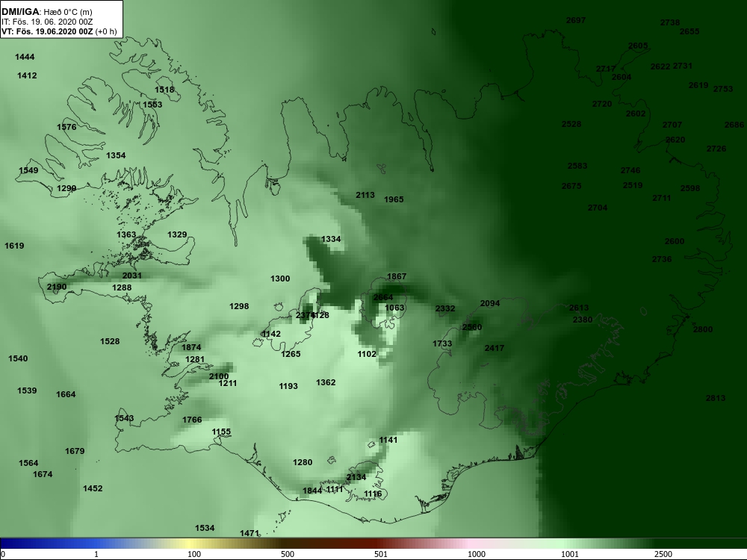Select the 2031 value on Snæfellsnes
Image resolution: width=747 pixels, height=560 pixels.
coord(132,276)
